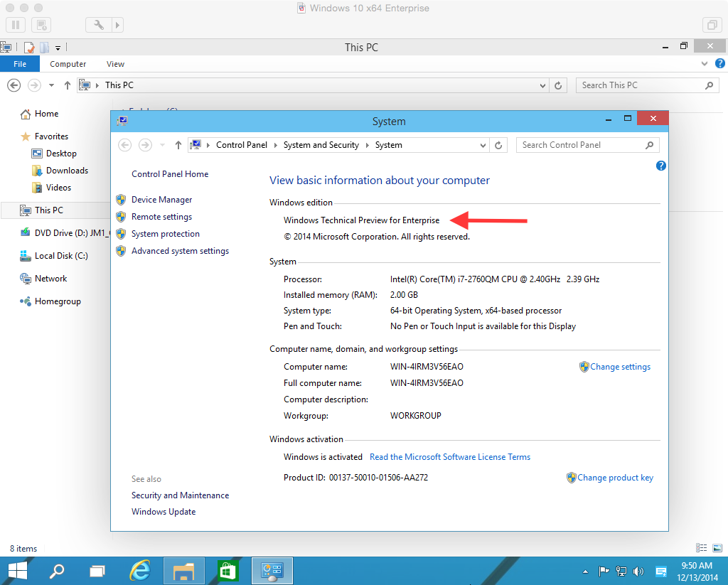Image resolution: width=728 pixels, height=585 pixels.
Task: Open the Windows Start button
Action: (18, 571)
